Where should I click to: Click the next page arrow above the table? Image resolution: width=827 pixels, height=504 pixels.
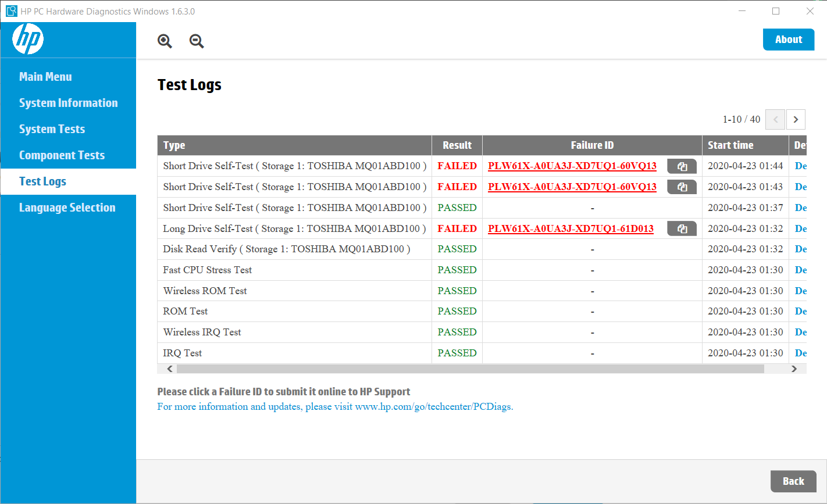[x=795, y=119]
